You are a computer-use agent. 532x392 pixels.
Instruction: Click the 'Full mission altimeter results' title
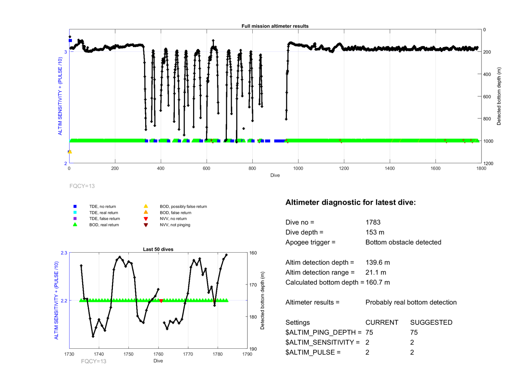[x=275, y=26]
